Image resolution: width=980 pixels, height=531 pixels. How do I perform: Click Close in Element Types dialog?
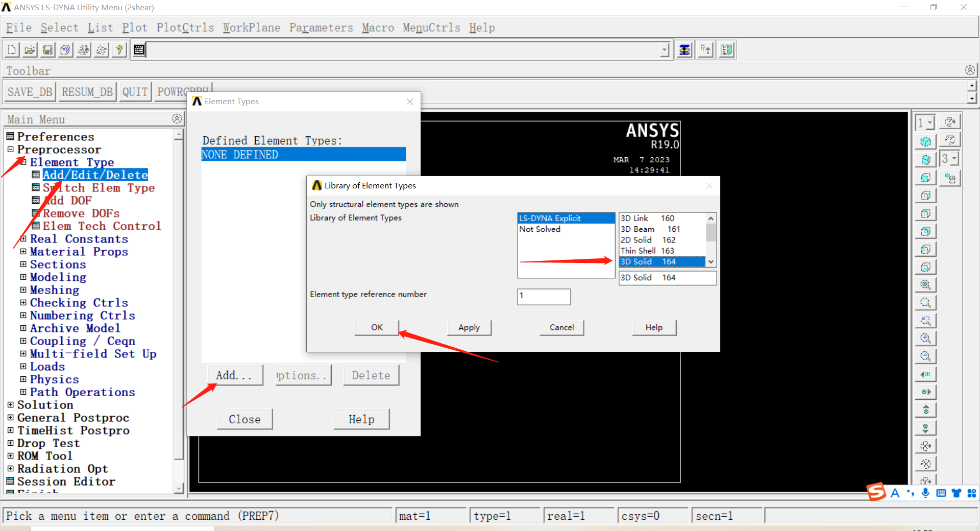tap(244, 419)
